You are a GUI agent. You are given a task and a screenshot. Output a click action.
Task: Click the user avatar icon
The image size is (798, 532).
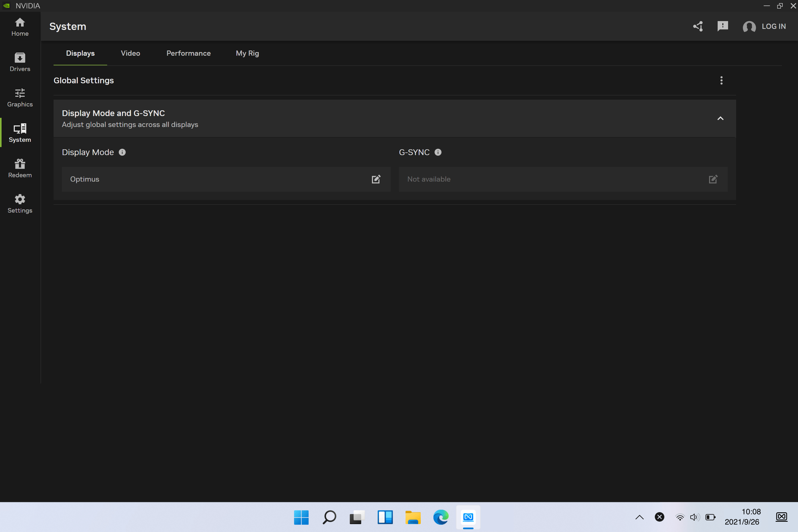[749, 27]
